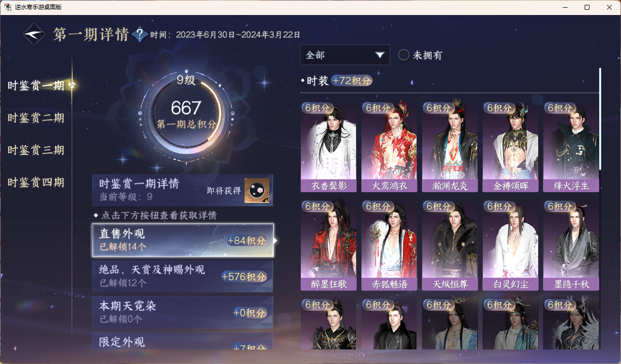Open 本期天霓染 category row
This screenshot has width=621, height=364.
183,313
